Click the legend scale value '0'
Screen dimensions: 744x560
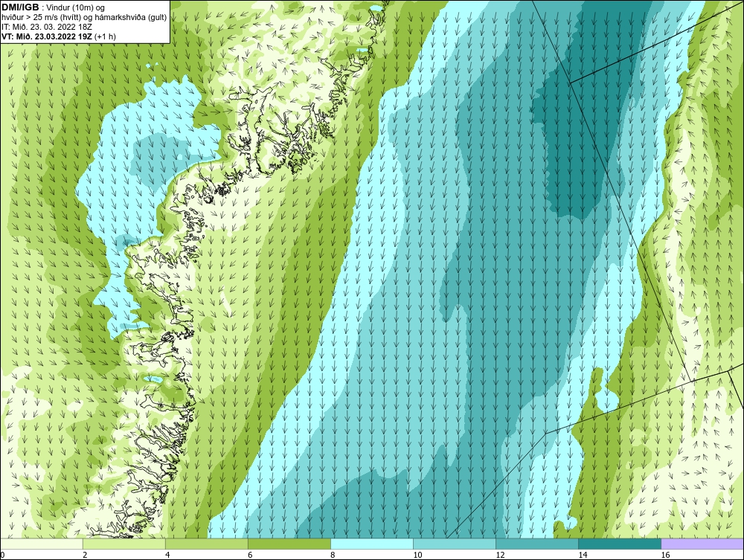point(2,555)
